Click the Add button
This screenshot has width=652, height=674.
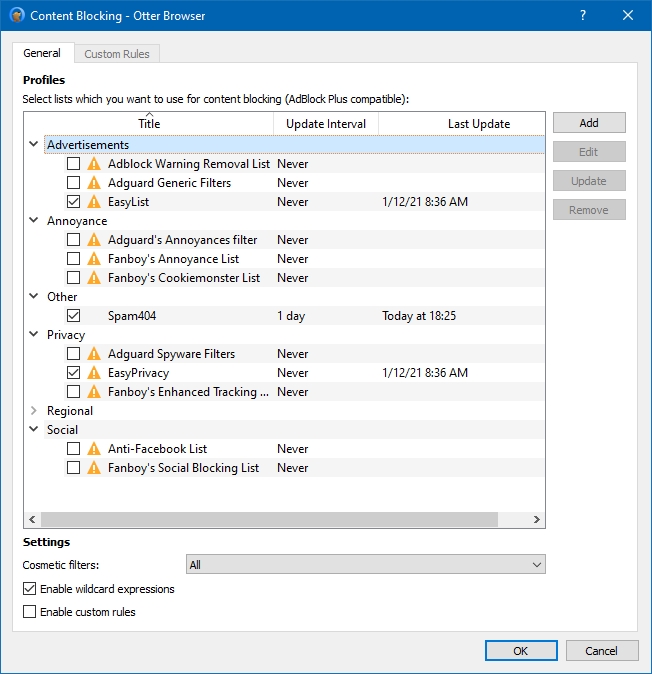[x=589, y=123]
